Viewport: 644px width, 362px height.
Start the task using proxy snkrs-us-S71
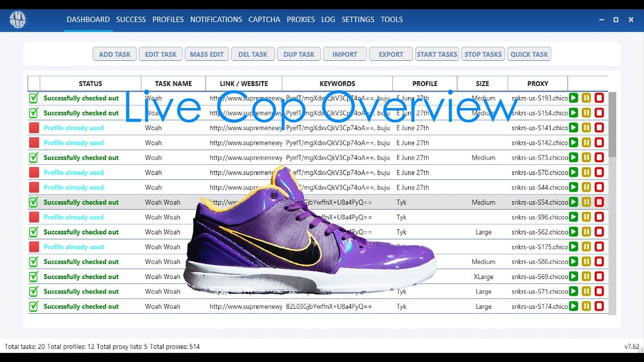574,291
